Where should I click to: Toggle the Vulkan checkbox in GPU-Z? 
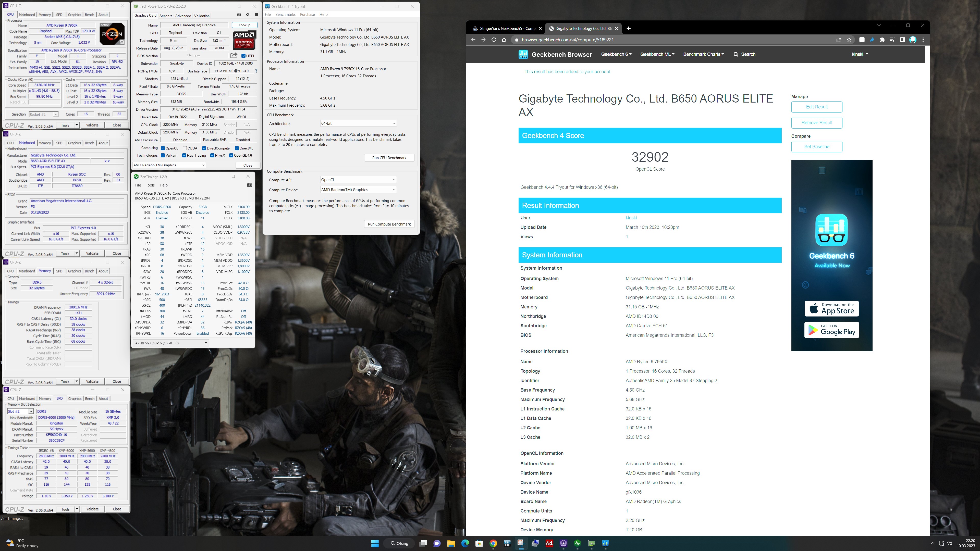click(163, 156)
